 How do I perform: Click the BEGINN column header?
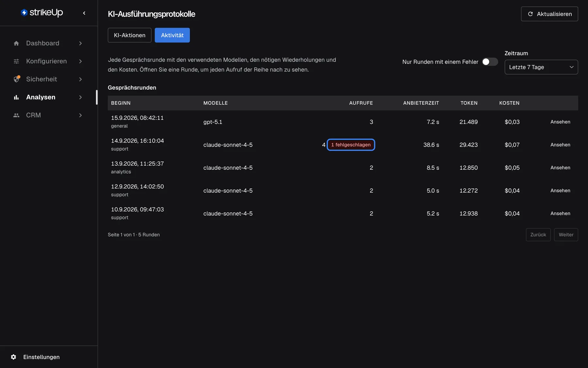click(x=121, y=103)
